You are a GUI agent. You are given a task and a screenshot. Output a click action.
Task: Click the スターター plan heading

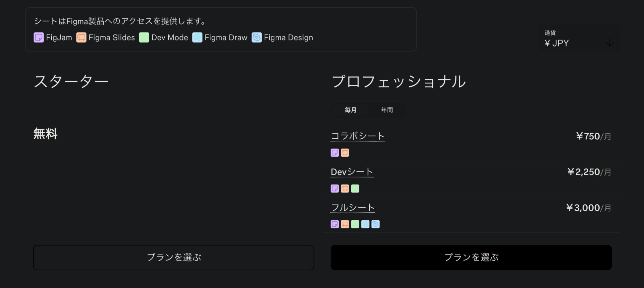71,82
